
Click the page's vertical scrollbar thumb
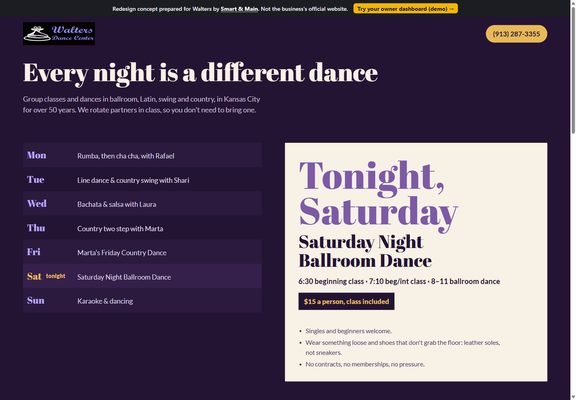click(x=573, y=70)
